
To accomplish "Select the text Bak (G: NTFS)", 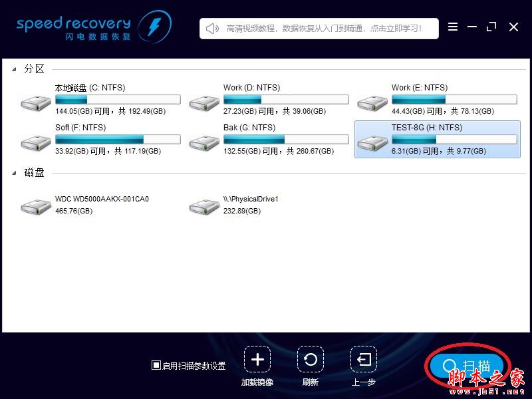I will [x=249, y=128].
